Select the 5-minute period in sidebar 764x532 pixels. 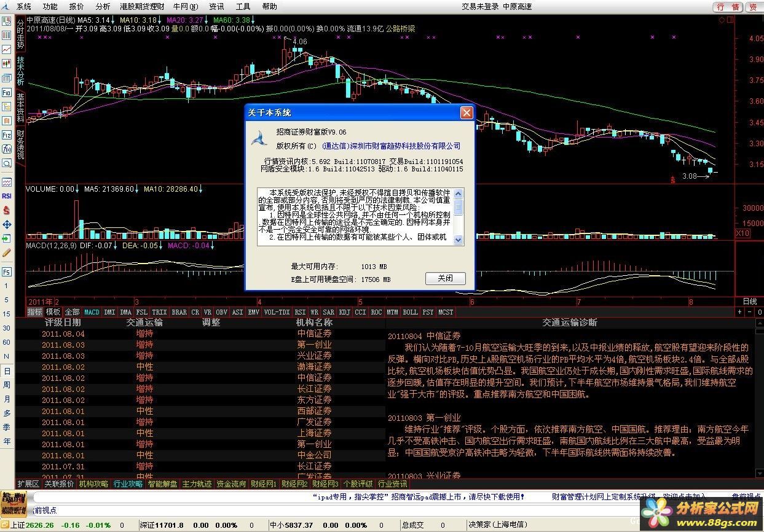pos(7,300)
